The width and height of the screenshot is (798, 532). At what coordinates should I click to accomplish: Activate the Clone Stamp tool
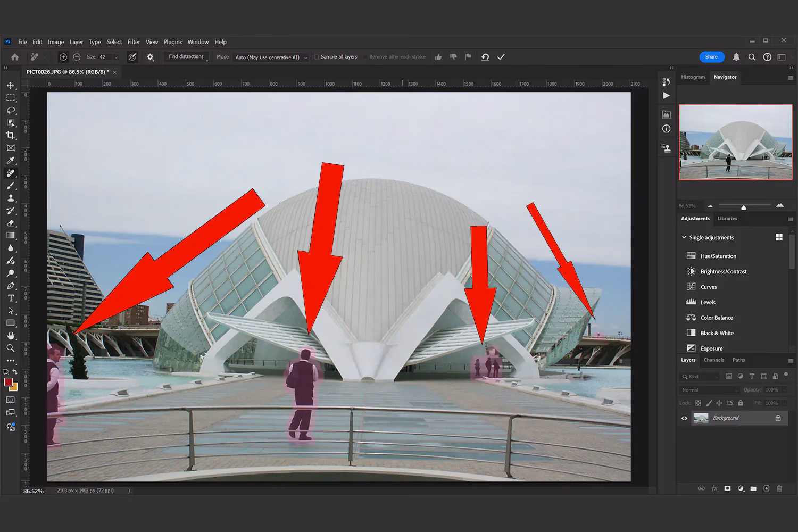(x=11, y=198)
